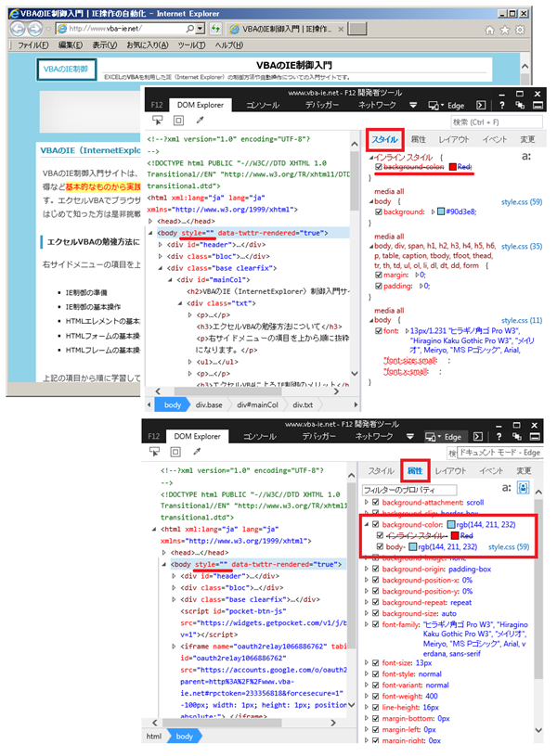
Task: Click VBAのIE制御 logo link on page
Action: [x=67, y=69]
